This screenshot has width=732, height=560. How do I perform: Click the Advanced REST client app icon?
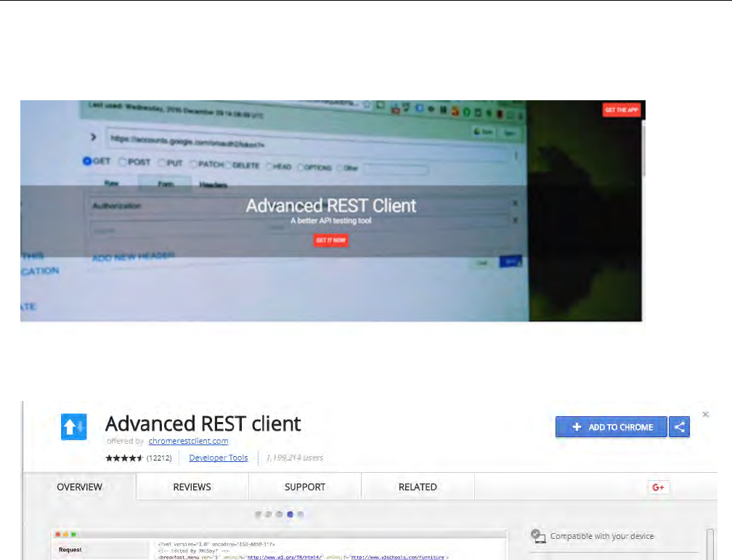74,426
